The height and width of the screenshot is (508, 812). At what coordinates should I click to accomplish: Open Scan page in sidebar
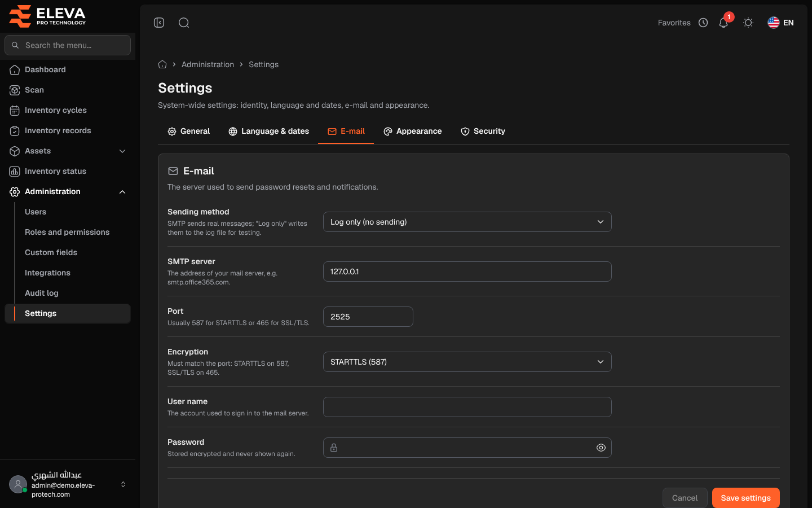click(68, 90)
